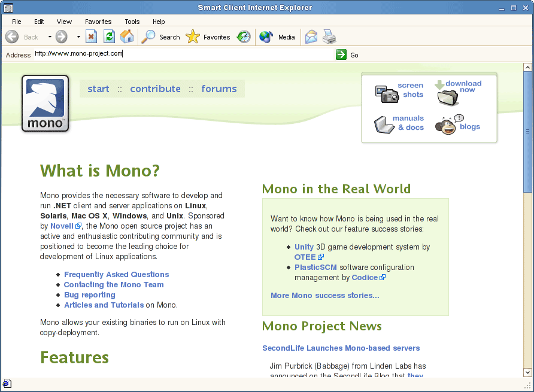Open the File menu
Screen dimensions: 534x392
(16, 22)
